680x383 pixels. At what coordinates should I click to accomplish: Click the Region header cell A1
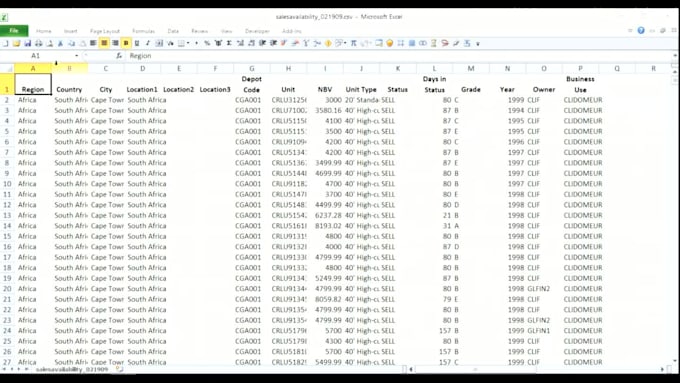coord(33,84)
